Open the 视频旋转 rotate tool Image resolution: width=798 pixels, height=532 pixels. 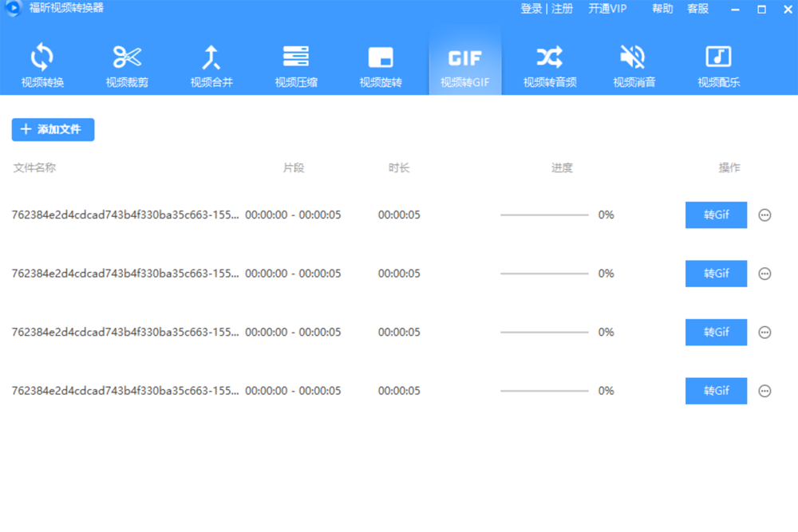[381, 65]
